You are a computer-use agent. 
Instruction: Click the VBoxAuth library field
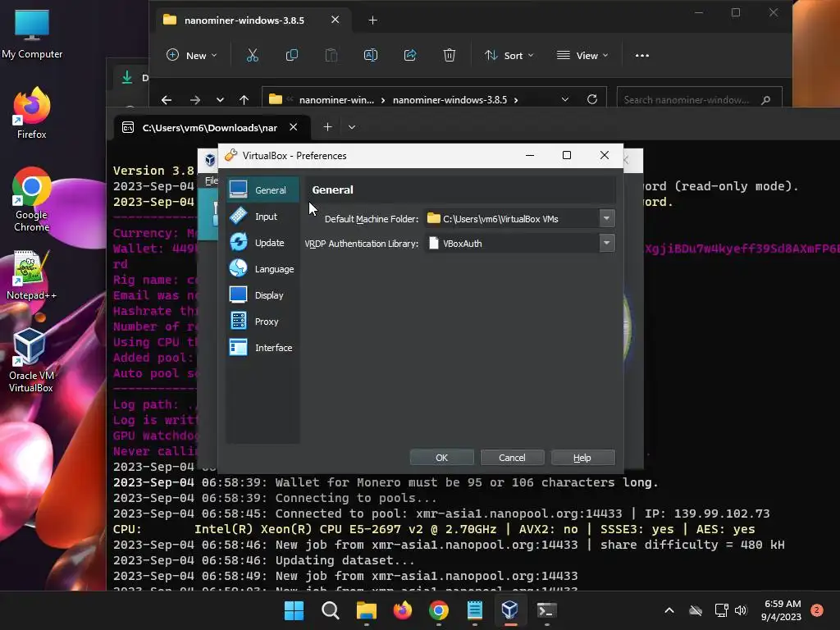pyautogui.click(x=513, y=243)
